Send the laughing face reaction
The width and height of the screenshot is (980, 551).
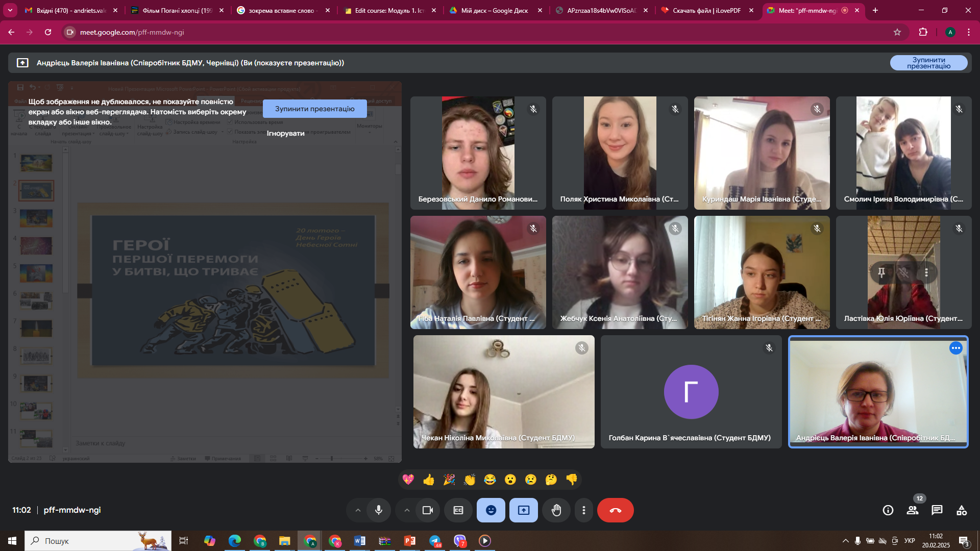point(490,480)
